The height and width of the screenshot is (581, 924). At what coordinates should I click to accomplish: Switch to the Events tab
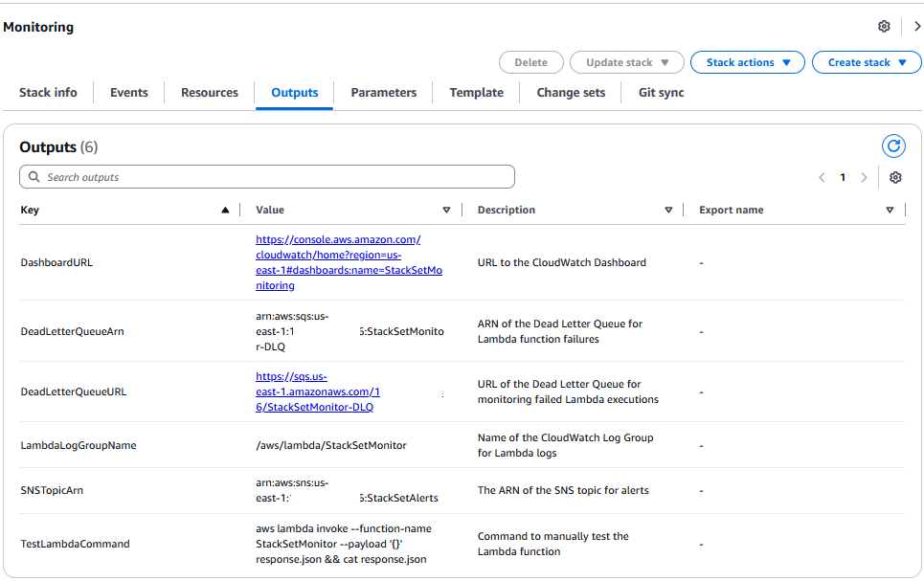(x=129, y=93)
